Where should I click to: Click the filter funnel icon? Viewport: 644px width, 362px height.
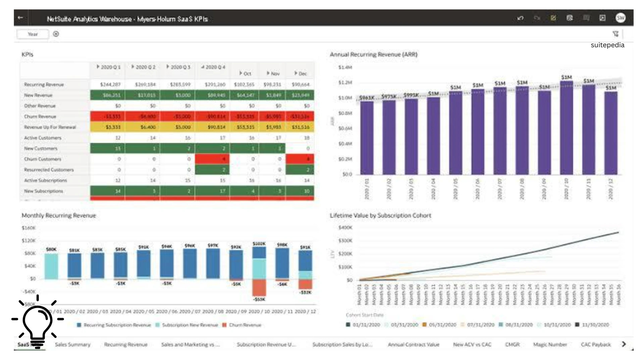tap(615, 34)
